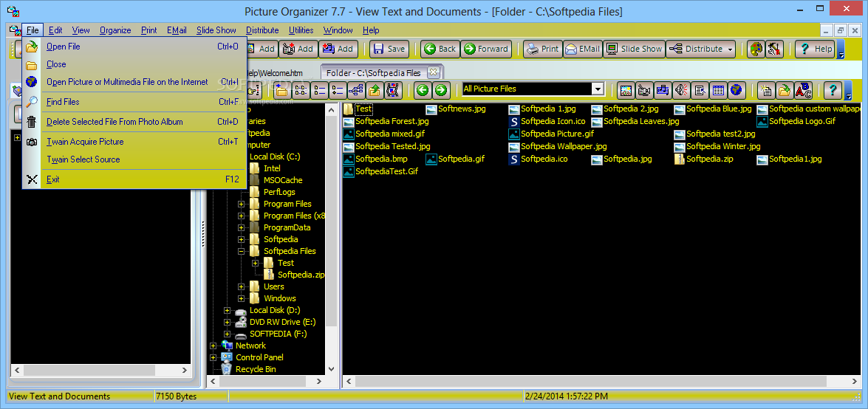
Task: Click the green left arrow in folder toolbar
Action: [x=423, y=89]
